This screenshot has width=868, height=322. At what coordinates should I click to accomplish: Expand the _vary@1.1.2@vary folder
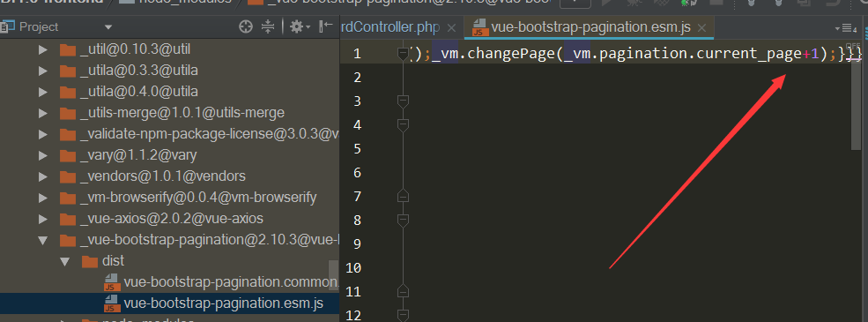pos(42,155)
